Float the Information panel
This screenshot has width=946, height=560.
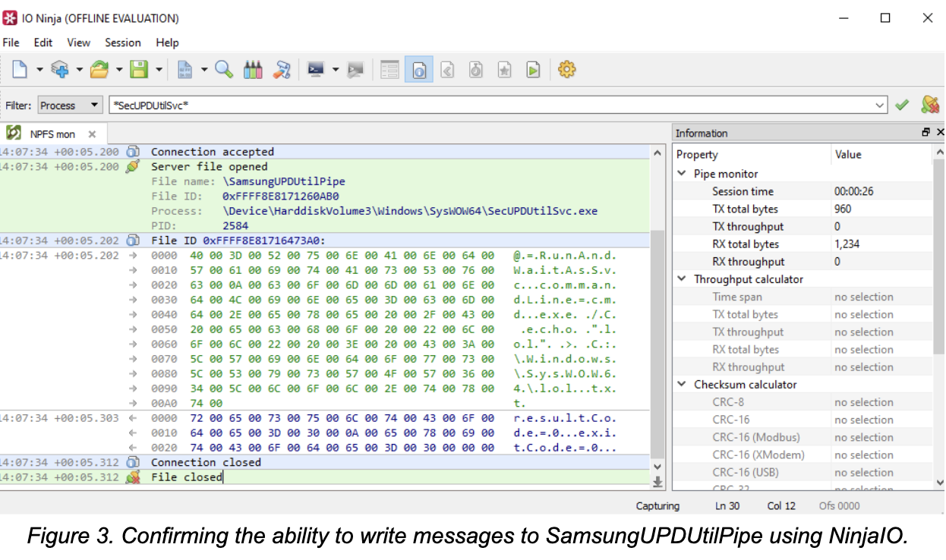click(926, 133)
